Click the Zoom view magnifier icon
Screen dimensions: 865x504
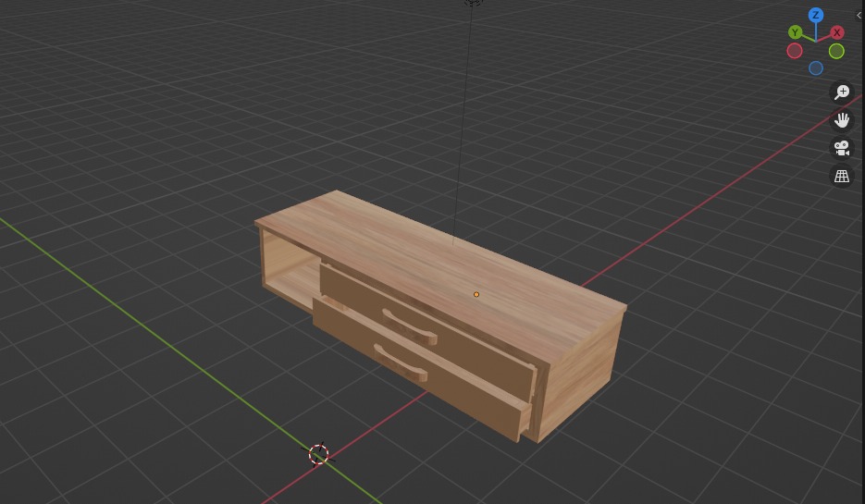(x=841, y=92)
